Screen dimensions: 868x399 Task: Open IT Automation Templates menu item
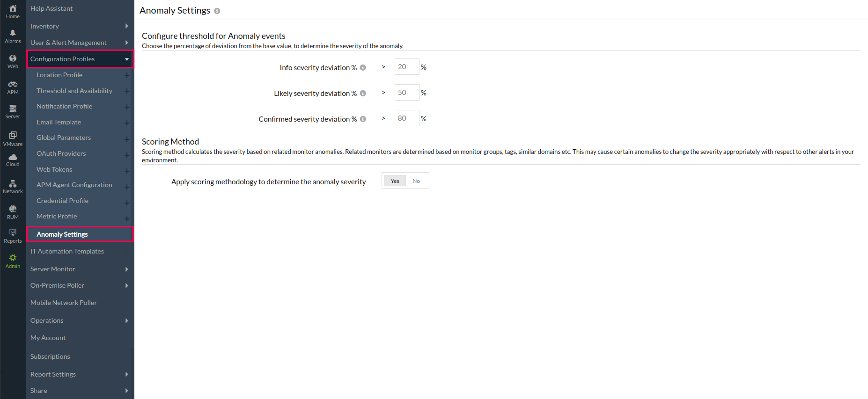point(67,251)
